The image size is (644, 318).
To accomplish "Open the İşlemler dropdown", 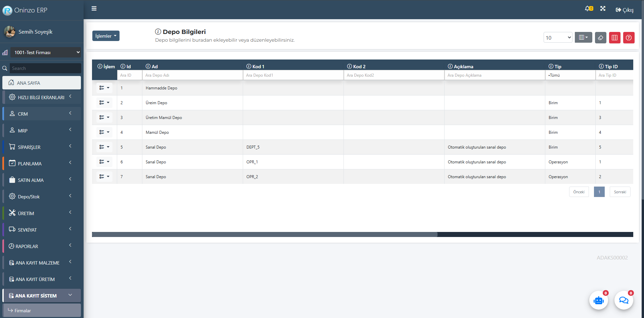I will [x=106, y=36].
